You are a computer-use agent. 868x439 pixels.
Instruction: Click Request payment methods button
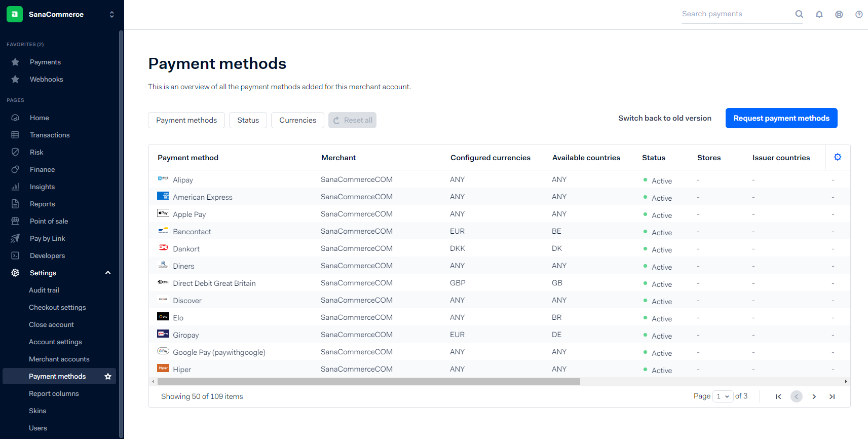pos(781,118)
